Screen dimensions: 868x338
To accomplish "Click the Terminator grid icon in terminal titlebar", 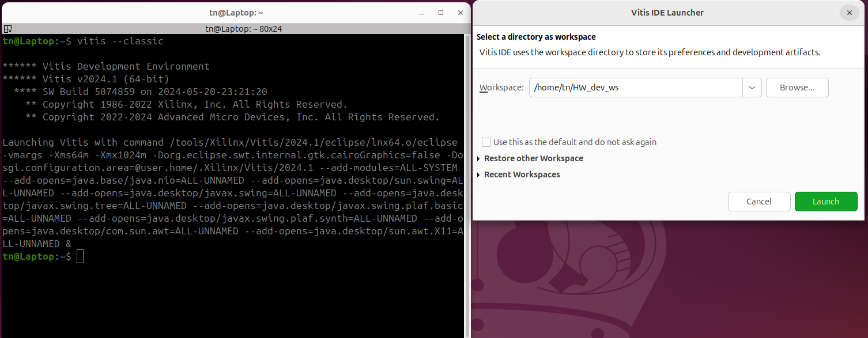I will 7,29.
